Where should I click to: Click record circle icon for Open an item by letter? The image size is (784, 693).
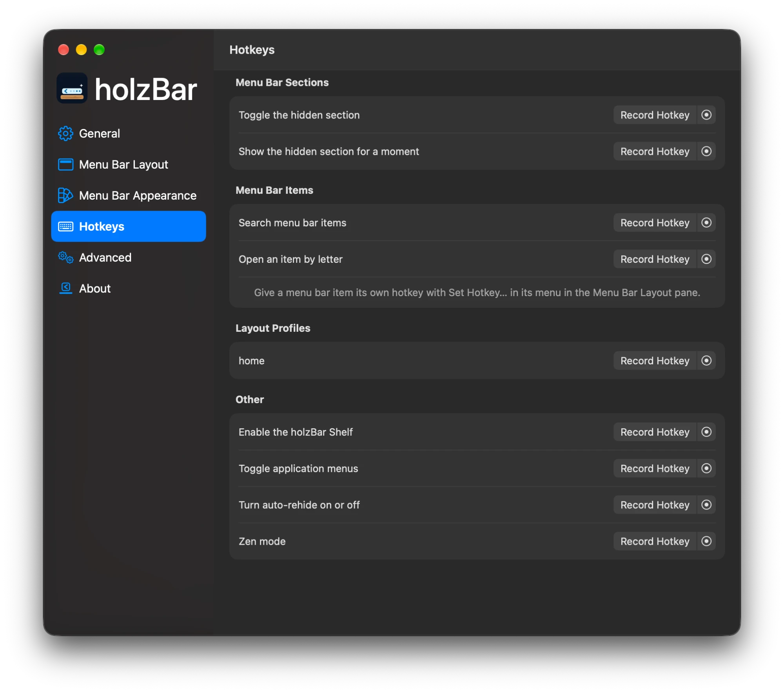pyautogui.click(x=706, y=259)
